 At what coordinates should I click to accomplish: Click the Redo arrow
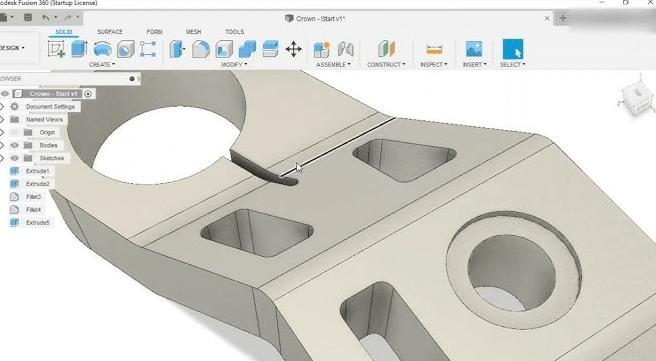pos(68,18)
